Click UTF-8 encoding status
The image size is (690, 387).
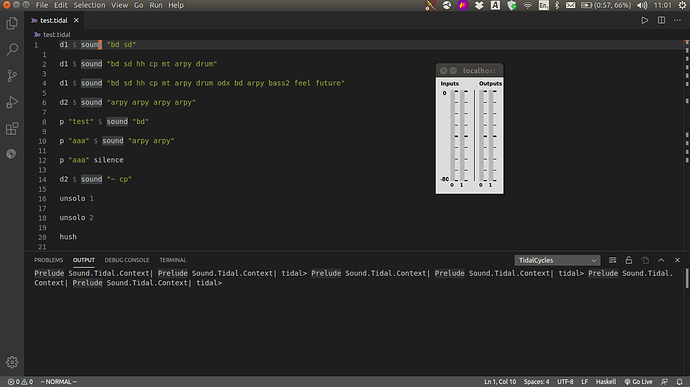pos(565,382)
